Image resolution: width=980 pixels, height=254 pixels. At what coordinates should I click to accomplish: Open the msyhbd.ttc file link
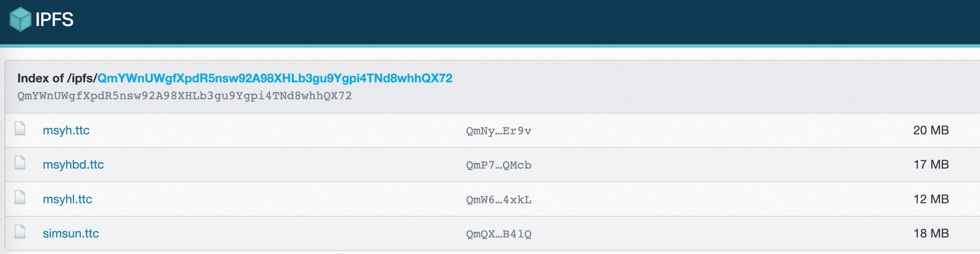click(73, 165)
